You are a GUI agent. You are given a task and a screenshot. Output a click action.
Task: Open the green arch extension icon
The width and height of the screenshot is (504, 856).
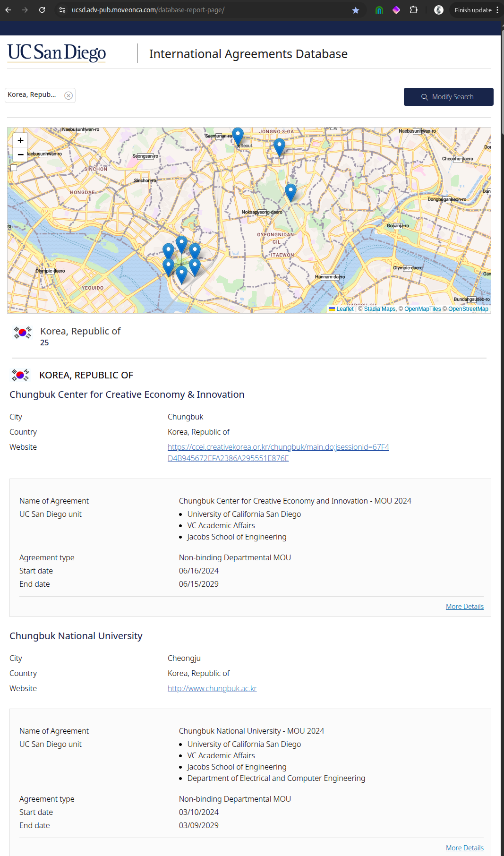point(379,10)
